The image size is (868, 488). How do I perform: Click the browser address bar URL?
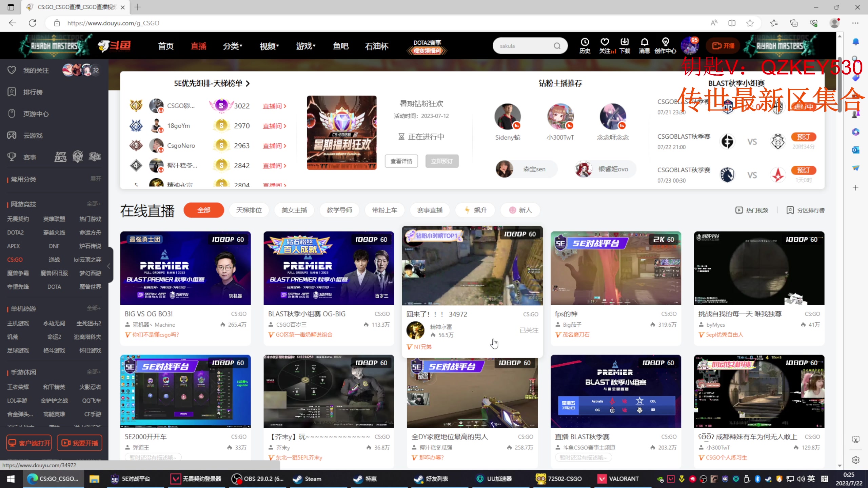point(113,23)
